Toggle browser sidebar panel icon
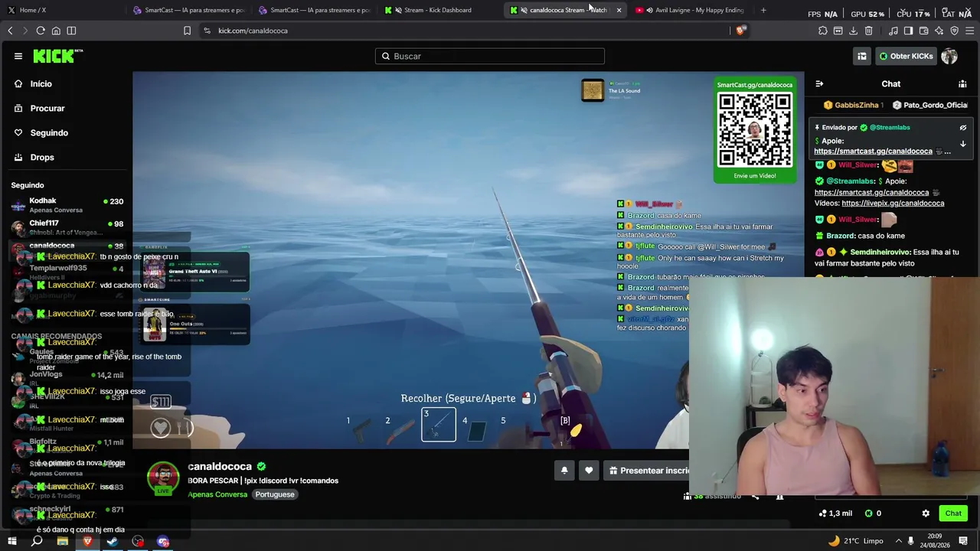The width and height of the screenshot is (980, 551). [908, 31]
